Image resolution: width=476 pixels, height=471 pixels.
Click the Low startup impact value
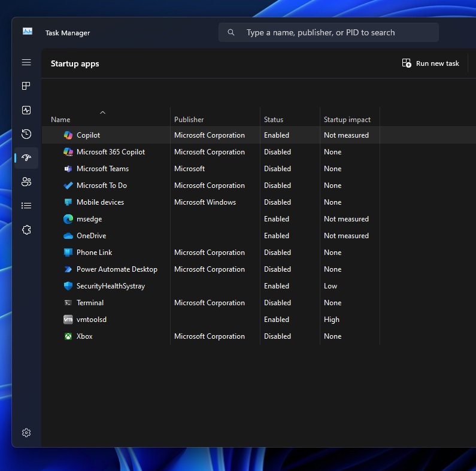tap(331, 286)
